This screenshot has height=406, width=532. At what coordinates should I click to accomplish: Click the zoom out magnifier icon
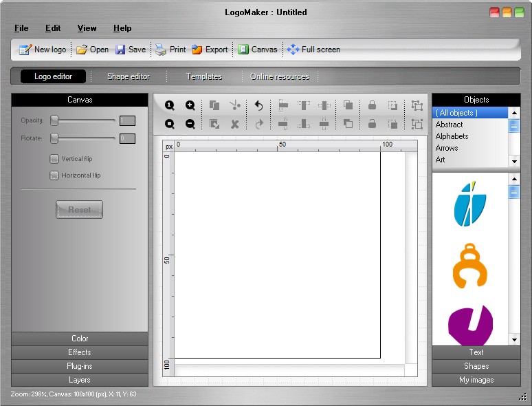pyautogui.click(x=190, y=124)
